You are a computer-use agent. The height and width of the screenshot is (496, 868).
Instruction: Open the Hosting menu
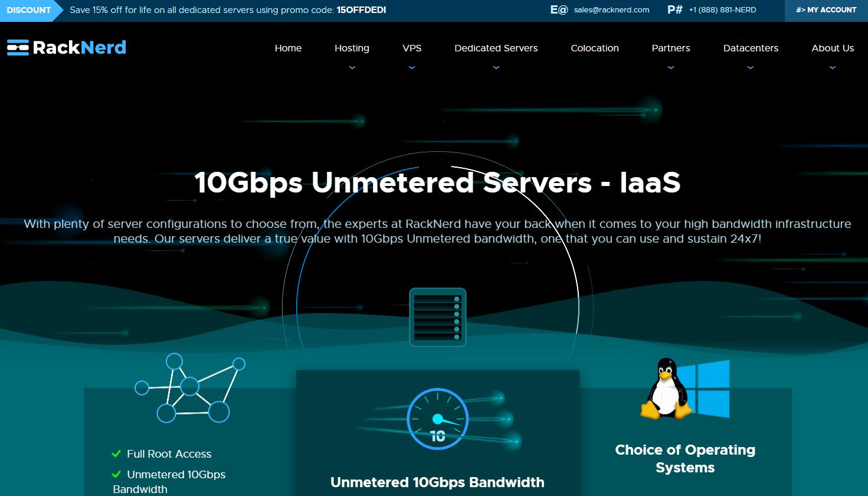point(352,48)
